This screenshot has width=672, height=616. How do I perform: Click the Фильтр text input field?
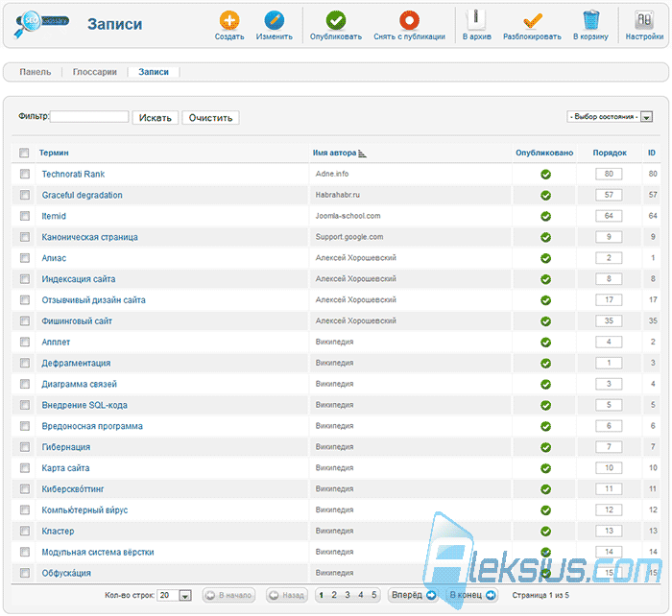point(89,116)
